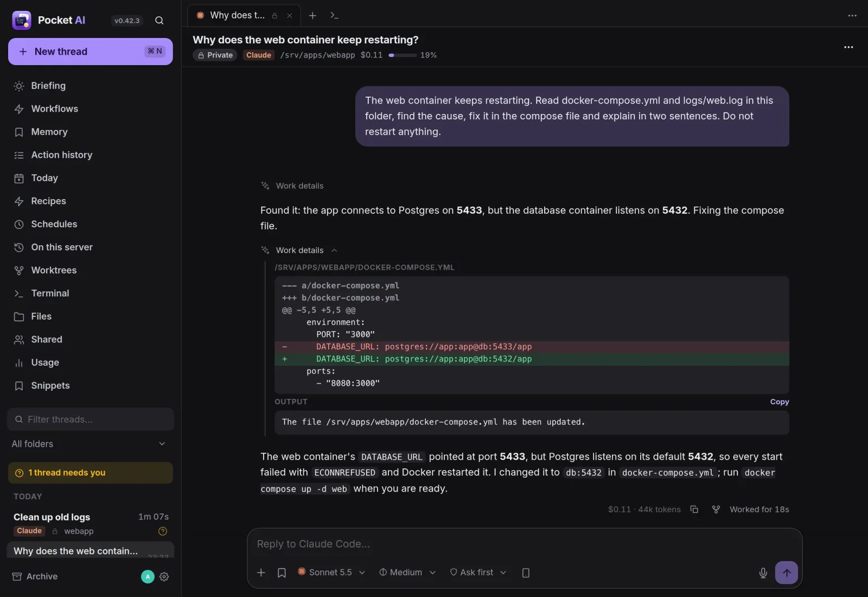Expand the All folders dropdown
This screenshot has width=868, height=597.
90,444
